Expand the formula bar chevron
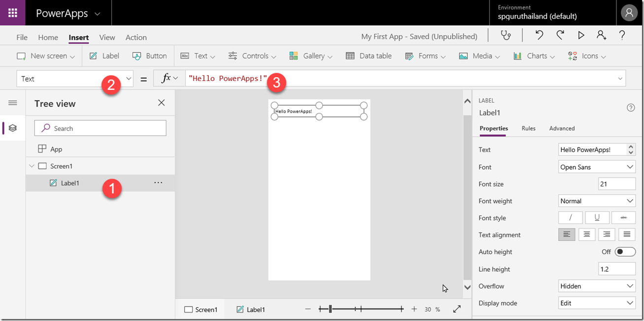This screenshot has height=321, width=644. pyautogui.click(x=620, y=79)
